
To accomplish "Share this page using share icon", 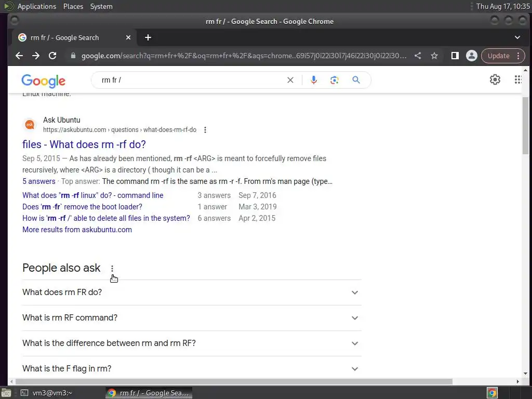I will (418, 56).
